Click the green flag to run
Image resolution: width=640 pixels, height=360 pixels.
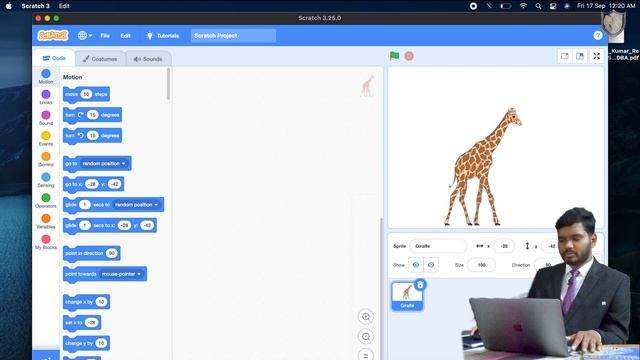point(394,56)
